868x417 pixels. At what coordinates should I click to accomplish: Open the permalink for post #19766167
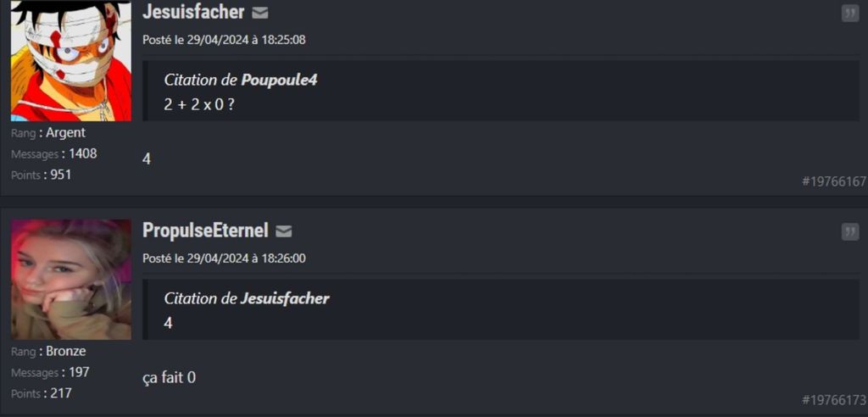833,181
